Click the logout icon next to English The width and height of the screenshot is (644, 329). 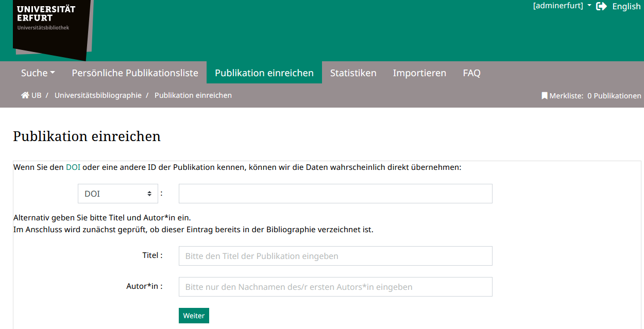pos(601,6)
